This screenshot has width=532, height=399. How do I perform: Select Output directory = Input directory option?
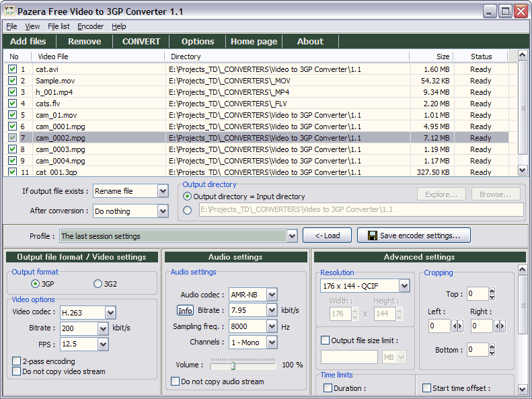coord(187,196)
